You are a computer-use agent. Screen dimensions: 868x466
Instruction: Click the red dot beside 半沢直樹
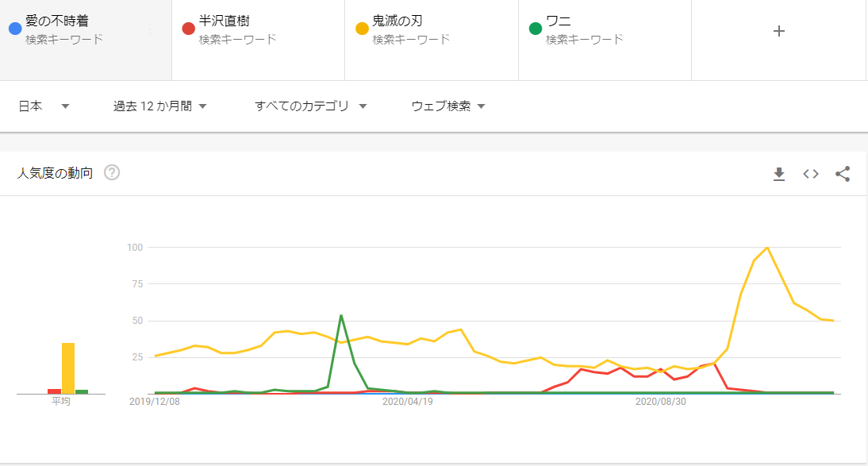point(188,29)
